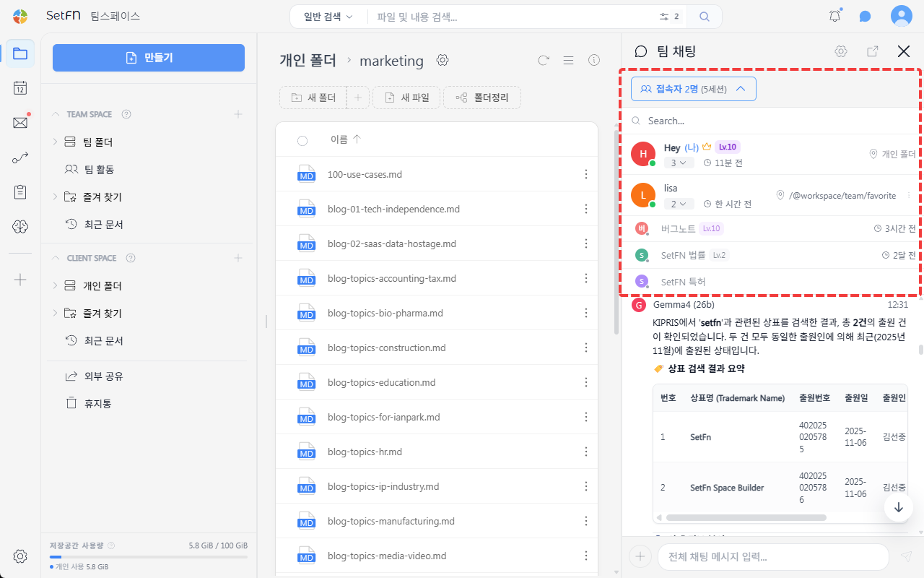924x578 pixels.
Task: Go to 개인 폴더 in the breadcrumb
Action: [x=308, y=60]
